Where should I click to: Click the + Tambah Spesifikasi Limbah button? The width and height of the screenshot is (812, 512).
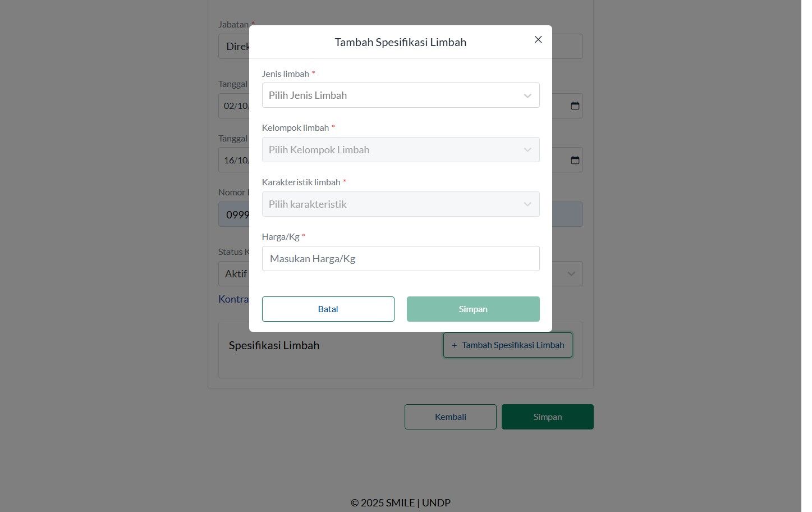pyautogui.click(x=508, y=345)
